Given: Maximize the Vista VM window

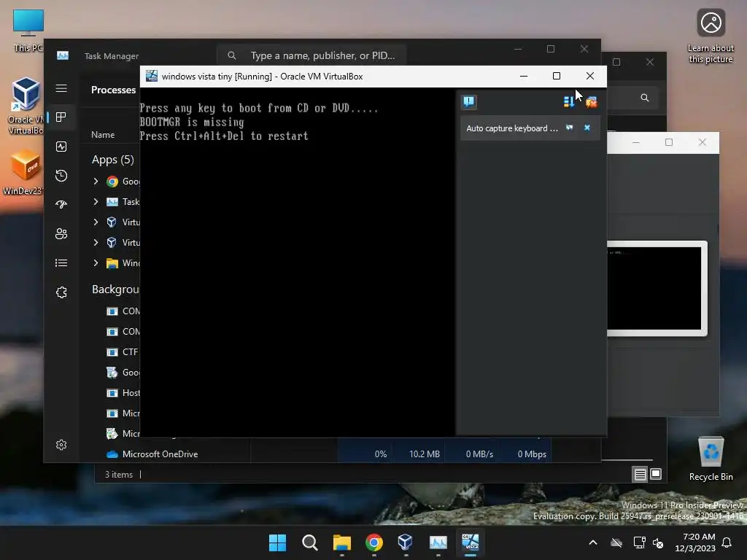Looking at the screenshot, I should [557, 76].
